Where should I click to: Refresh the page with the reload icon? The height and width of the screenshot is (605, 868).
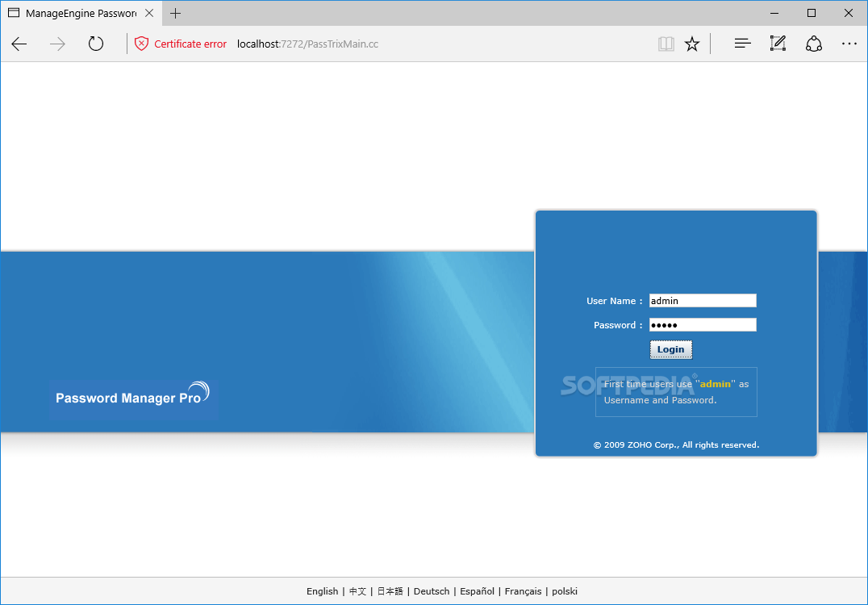(96, 44)
